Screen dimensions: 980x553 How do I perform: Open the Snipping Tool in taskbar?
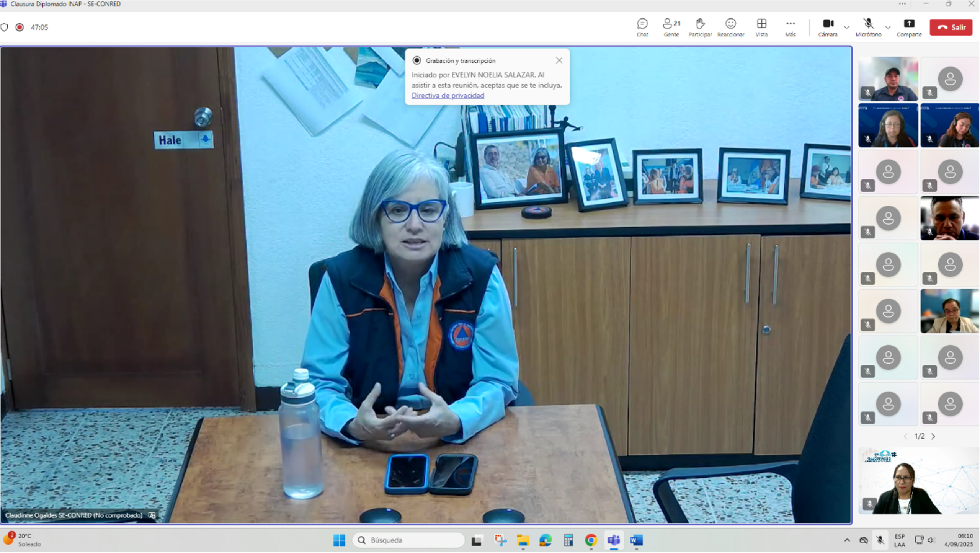(500, 540)
